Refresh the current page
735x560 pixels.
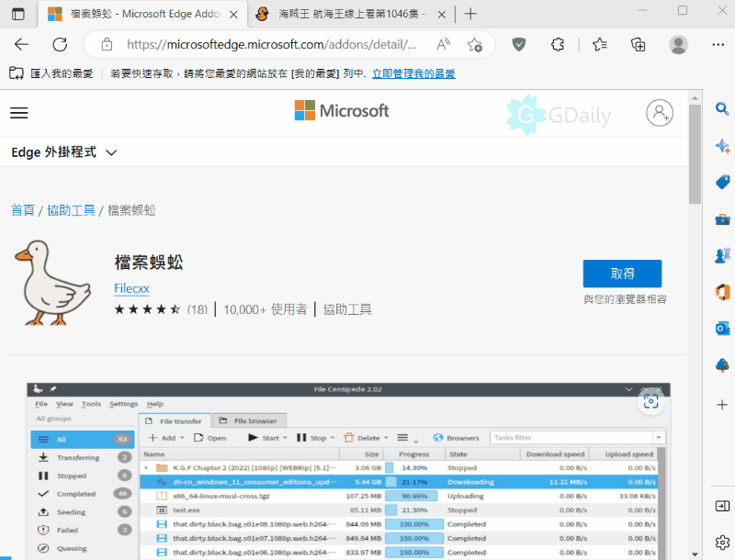[60, 44]
